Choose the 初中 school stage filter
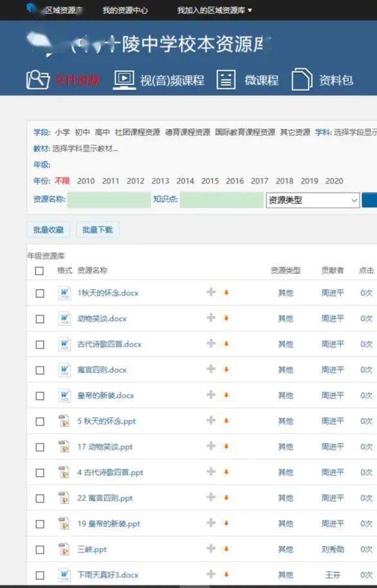377x588 pixels. (x=82, y=132)
